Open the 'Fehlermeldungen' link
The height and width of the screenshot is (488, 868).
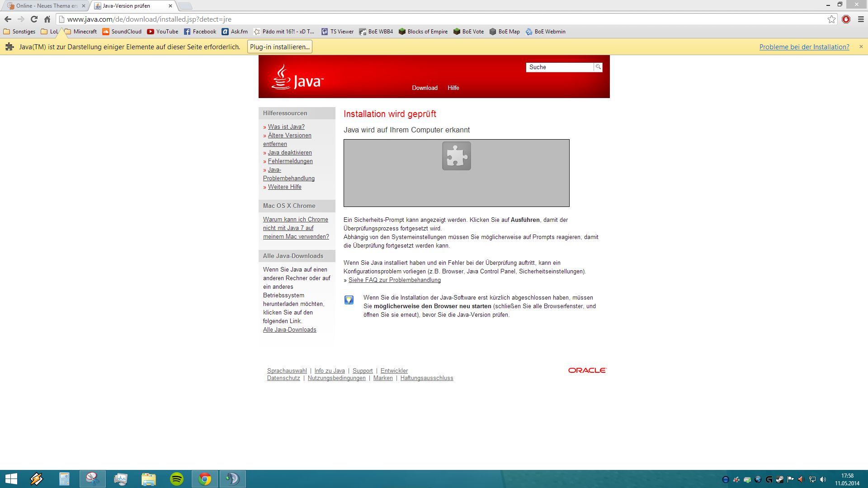point(290,161)
